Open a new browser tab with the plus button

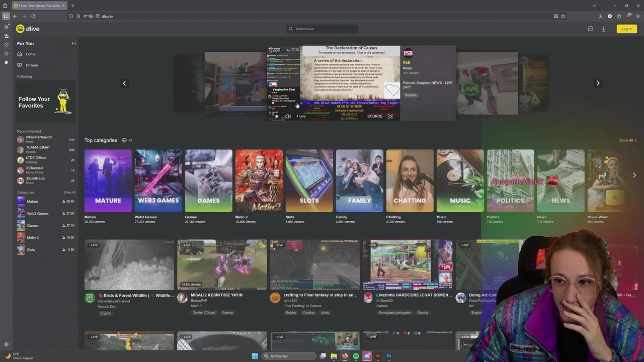pos(73,6)
